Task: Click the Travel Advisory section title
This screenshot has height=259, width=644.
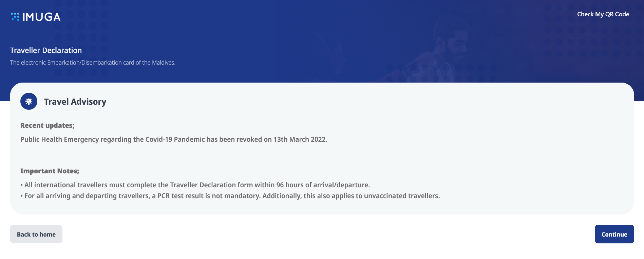Action: coord(75,102)
